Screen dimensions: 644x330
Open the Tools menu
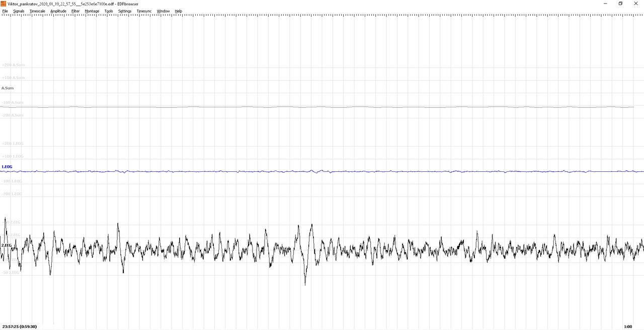click(109, 11)
